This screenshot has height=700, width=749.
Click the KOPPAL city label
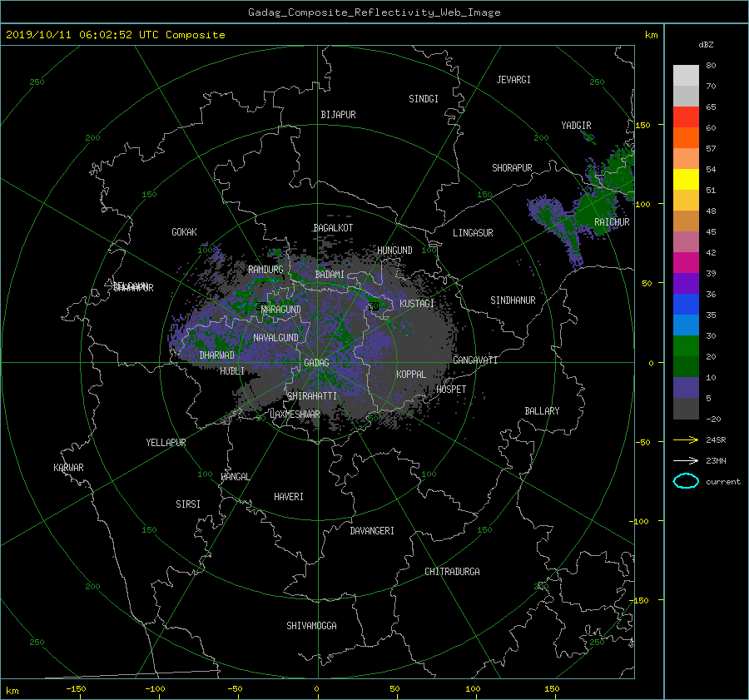(411, 374)
